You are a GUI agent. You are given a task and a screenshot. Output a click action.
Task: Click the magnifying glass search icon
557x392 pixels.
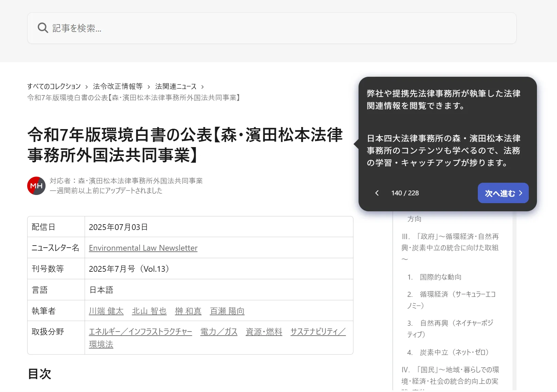(43, 28)
